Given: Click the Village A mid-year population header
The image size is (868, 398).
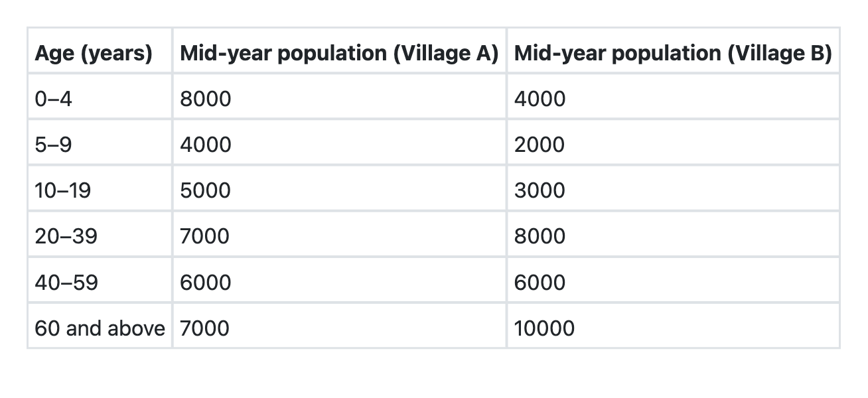Looking at the screenshot, I should point(338,53).
